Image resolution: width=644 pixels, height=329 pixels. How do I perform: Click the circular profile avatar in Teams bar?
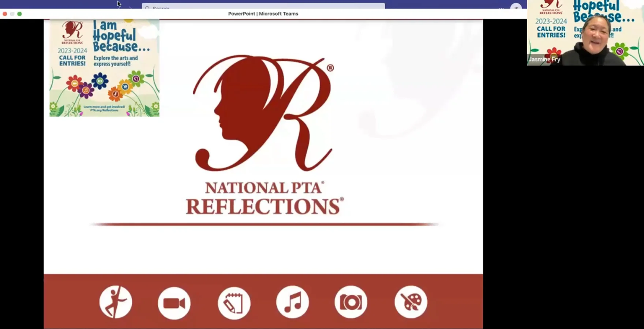[515, 7]
